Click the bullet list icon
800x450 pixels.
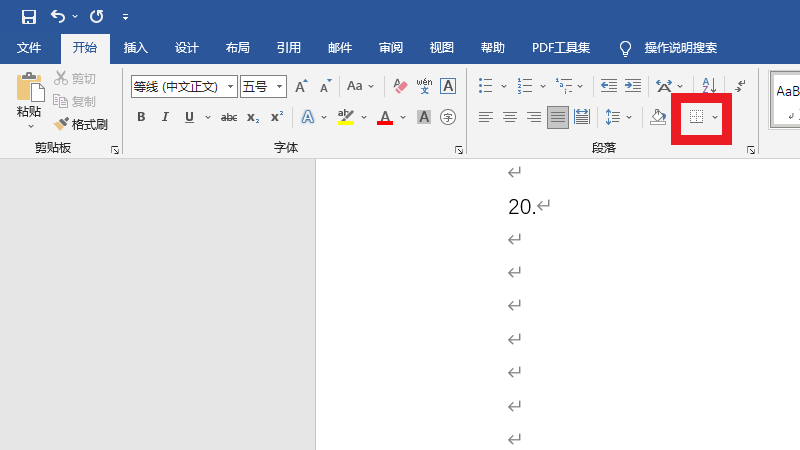tap(486, 86)
